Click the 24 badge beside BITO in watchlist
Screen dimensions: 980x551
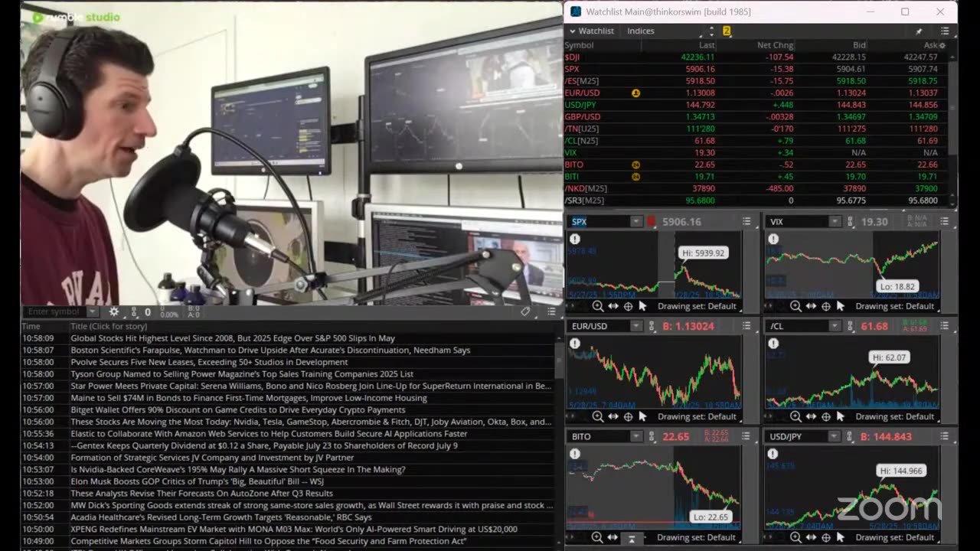click(x=635, y=165)
